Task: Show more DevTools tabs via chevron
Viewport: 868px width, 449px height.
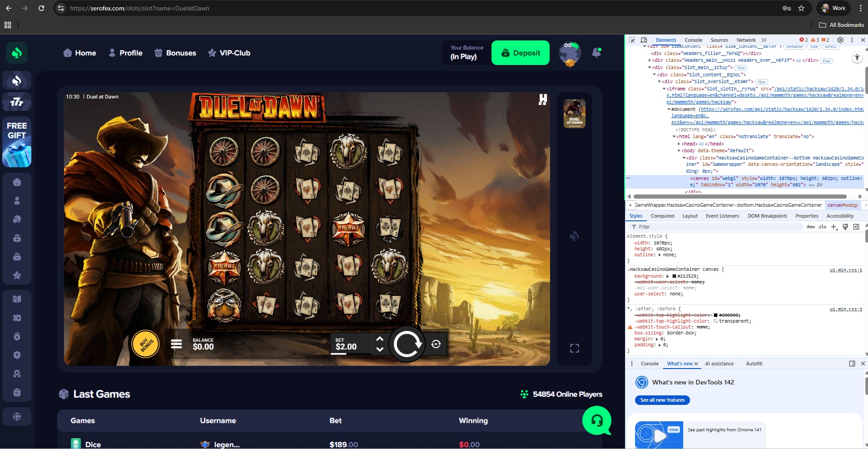Action: 764,40
